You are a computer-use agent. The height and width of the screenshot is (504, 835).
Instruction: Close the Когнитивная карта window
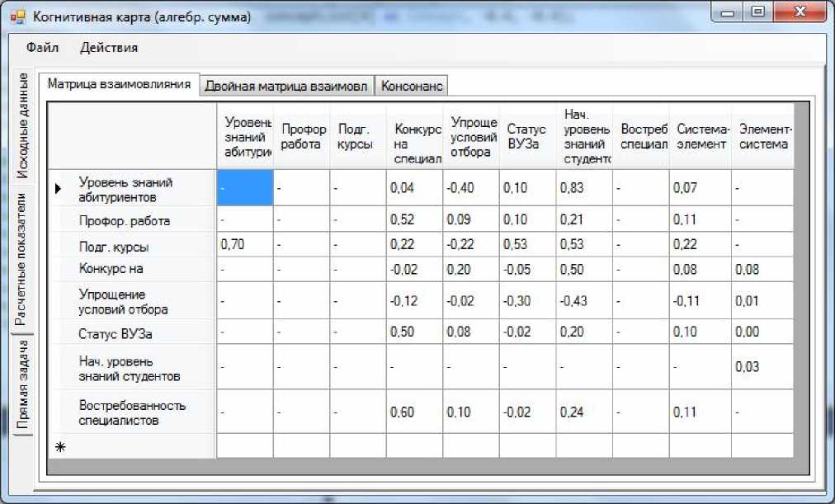tap(797, 12)
